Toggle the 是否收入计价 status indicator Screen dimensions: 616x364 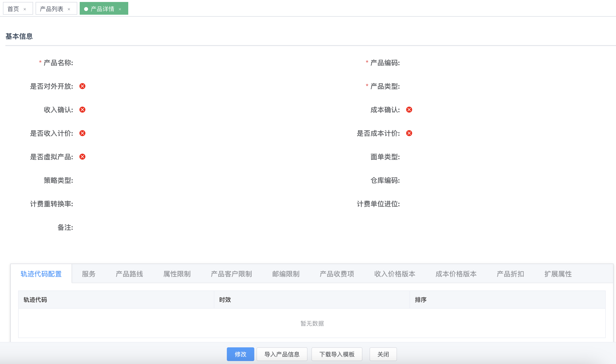pyautogui.click(x=82, y=133)
